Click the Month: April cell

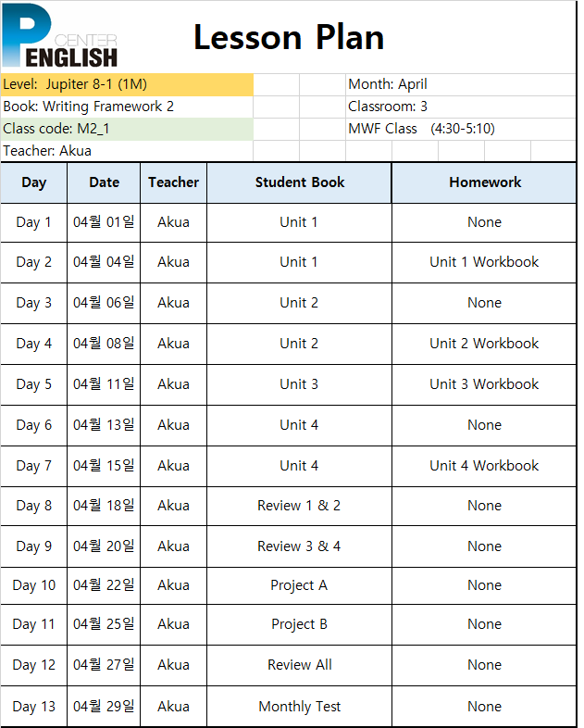click(461, 84)
